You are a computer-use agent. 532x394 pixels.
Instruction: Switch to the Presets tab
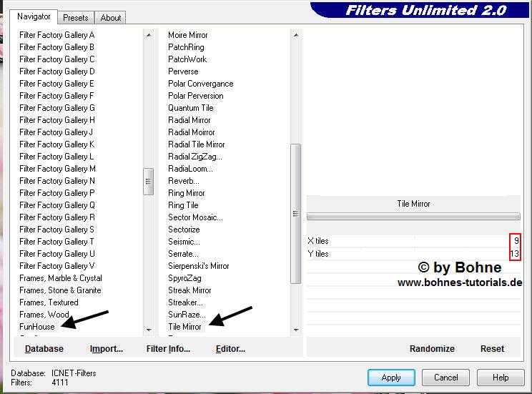point(75,18)
